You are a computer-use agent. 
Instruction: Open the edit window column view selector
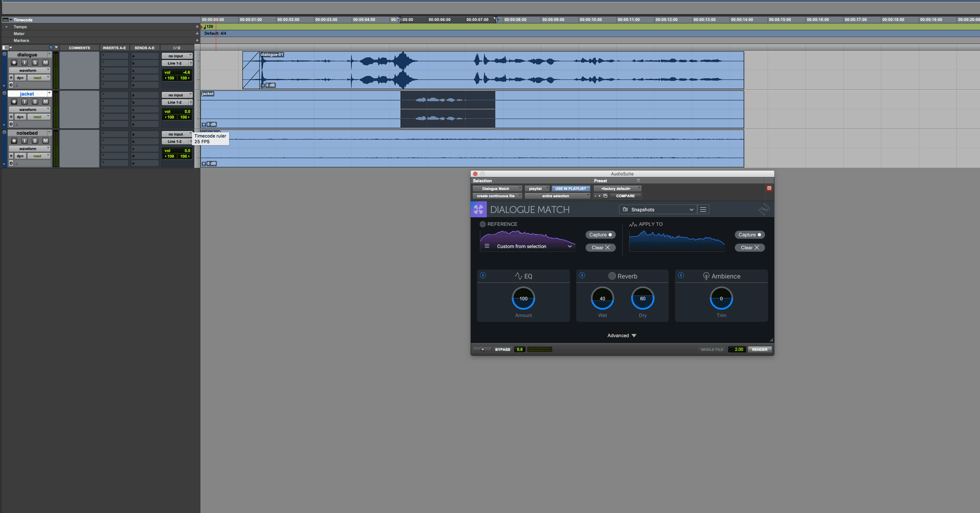click(7, 48)
